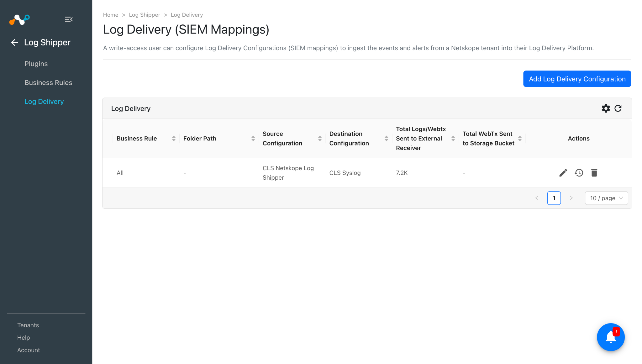Click the Log Shipper sidebar heading
The image size is (642, 364).
pos(47,43)
